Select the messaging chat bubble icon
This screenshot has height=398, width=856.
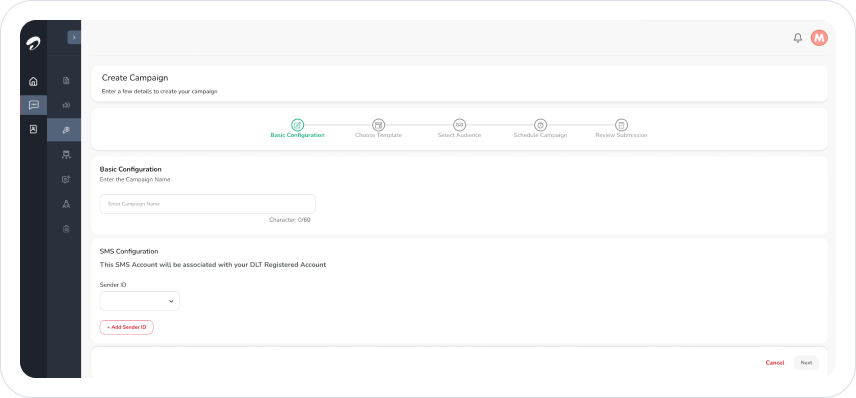point(33,105)
